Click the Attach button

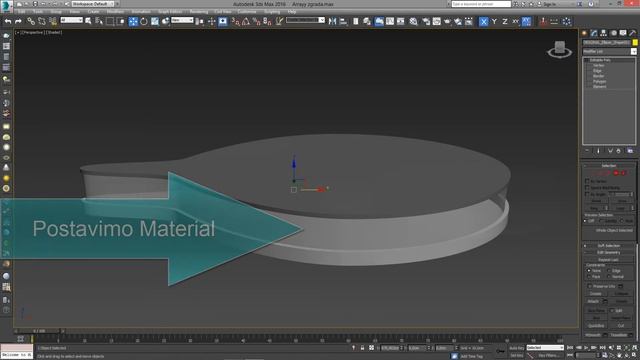click(x=593, y=301)
